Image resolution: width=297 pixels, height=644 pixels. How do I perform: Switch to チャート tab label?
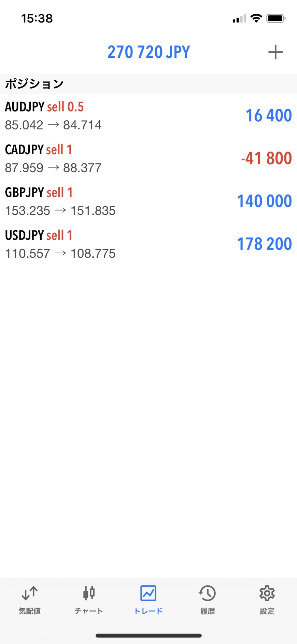(x=89, y=611)
